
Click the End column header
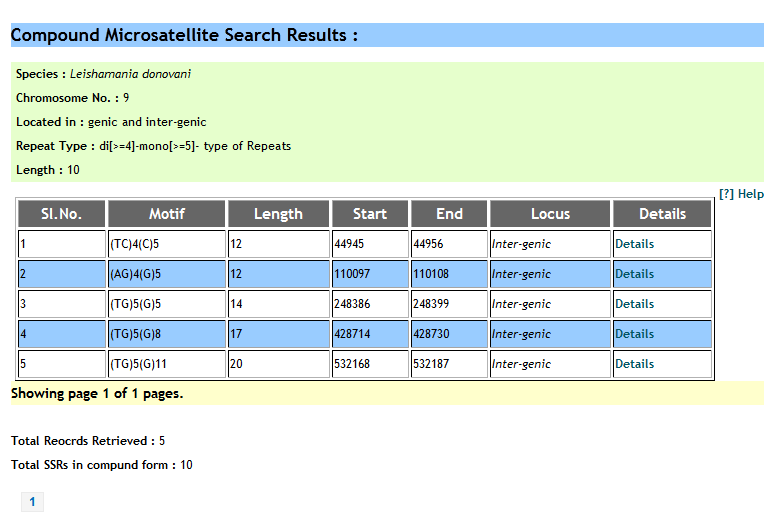[449, 214]
